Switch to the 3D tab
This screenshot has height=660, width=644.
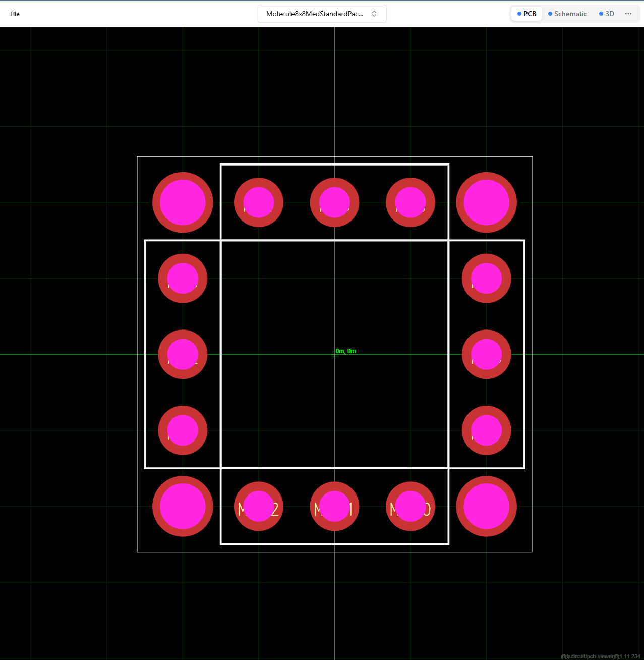tap(606, 14)
